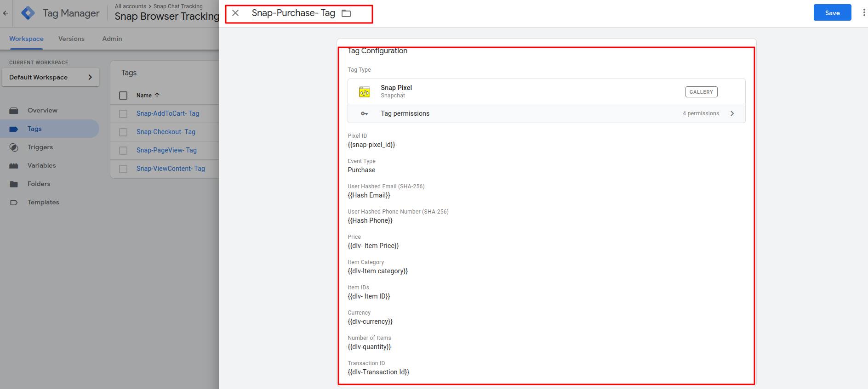Open Triggers from the sidebar
Image resolution: width=868 pixels, height=389 pixels.
point(40,147)
